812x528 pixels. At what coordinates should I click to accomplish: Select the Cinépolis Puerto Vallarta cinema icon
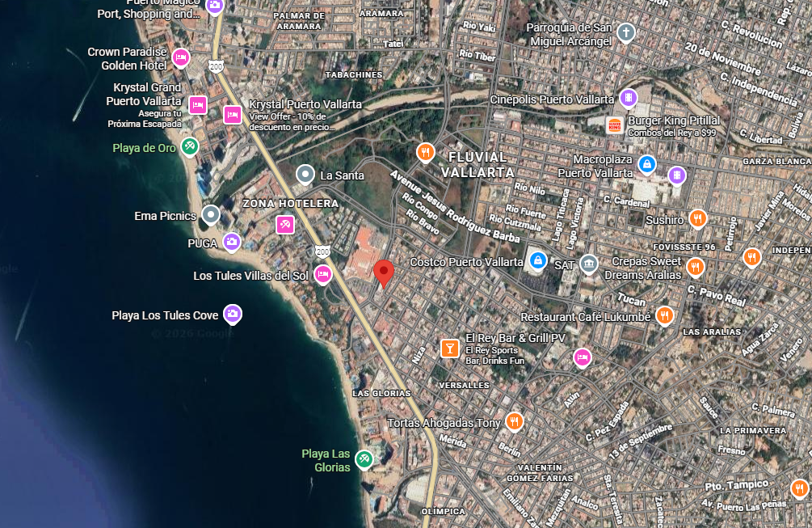point(628,98)
